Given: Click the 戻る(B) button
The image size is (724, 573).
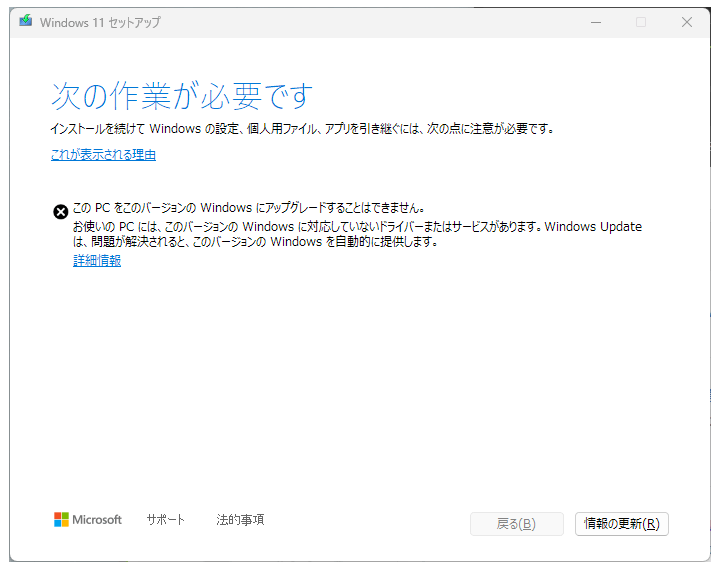Looking at the screenshot, I should click(516, 524).
